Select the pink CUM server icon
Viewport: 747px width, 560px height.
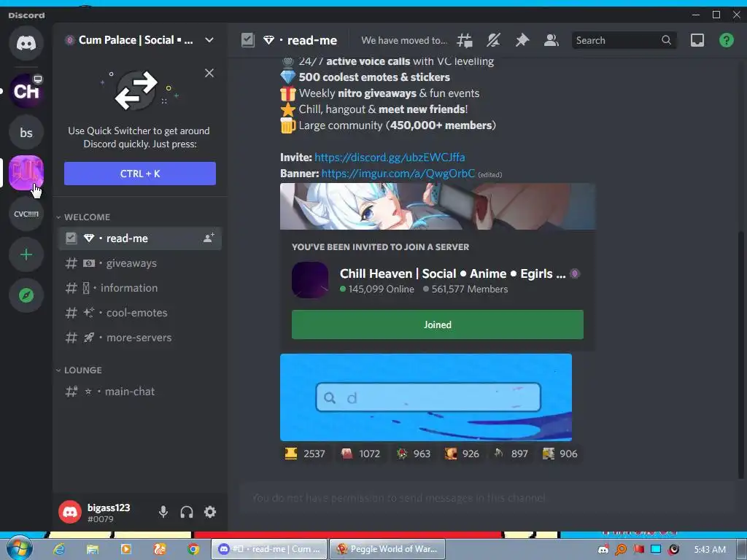26,172
